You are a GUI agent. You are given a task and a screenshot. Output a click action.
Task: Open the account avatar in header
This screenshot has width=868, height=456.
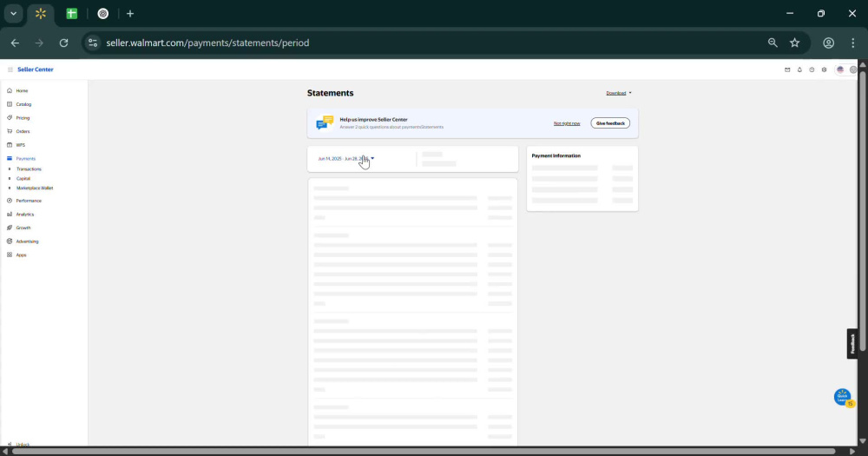click(x=853, y=69)
